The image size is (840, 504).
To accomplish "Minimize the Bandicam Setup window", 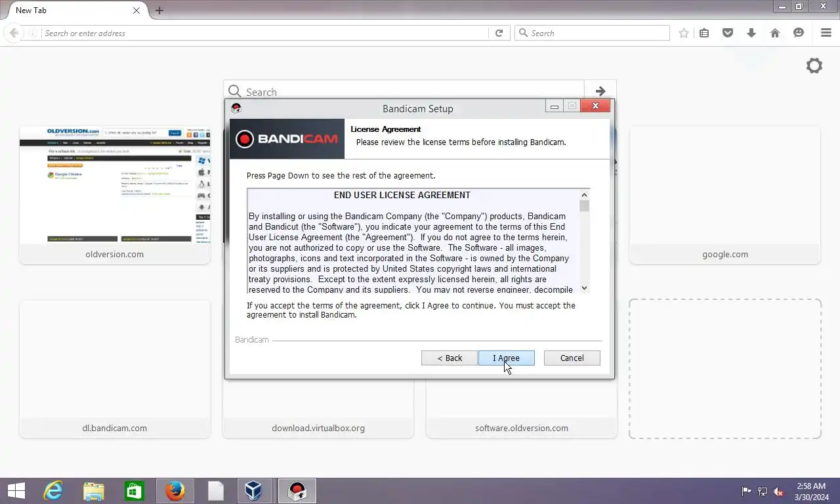I will 555,106.
